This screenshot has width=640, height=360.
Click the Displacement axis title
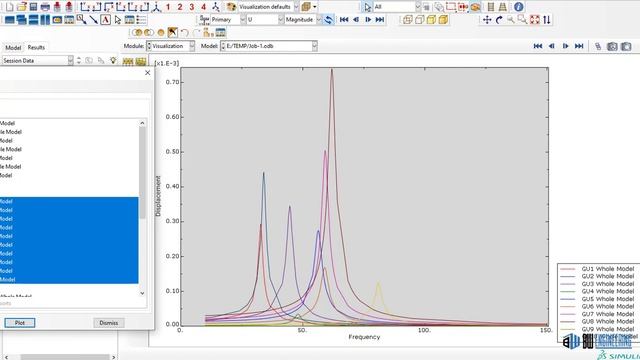coord(158,196)
